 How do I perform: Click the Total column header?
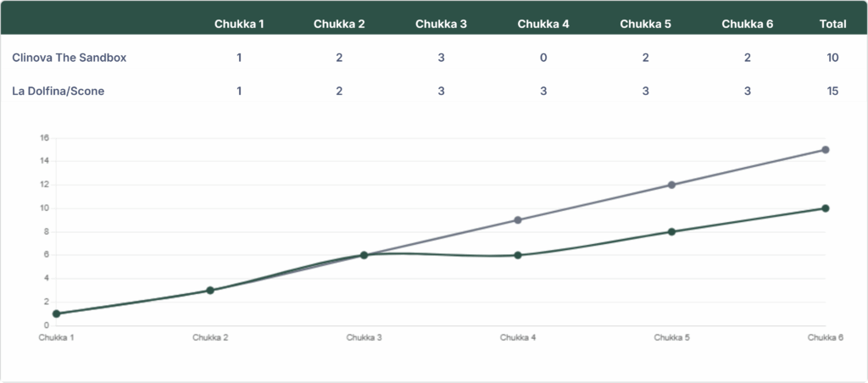[832, 24]
